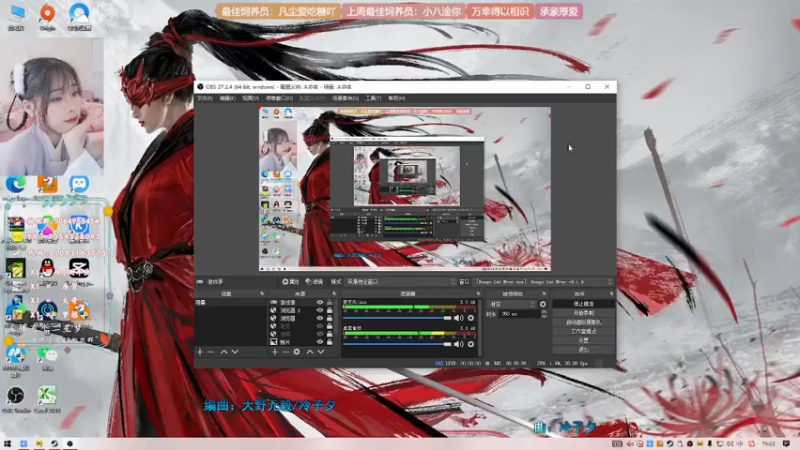The image size is (800, 450).
Task: Open Help menu in OBS
Action: [x=396, y=98]
